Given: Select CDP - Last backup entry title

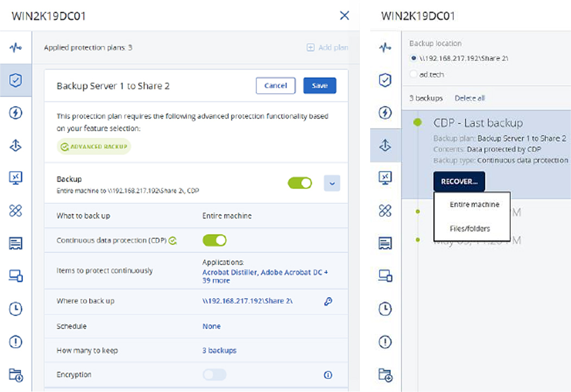Looking at the screenshot, I should point(478,123).
